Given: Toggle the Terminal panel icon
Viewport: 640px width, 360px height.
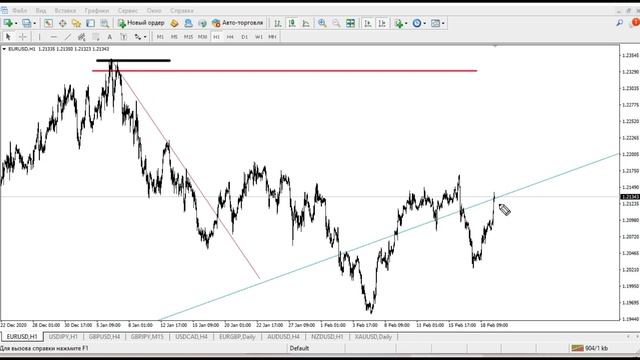Looking at the screenshot, I should (x=90, y=23).
